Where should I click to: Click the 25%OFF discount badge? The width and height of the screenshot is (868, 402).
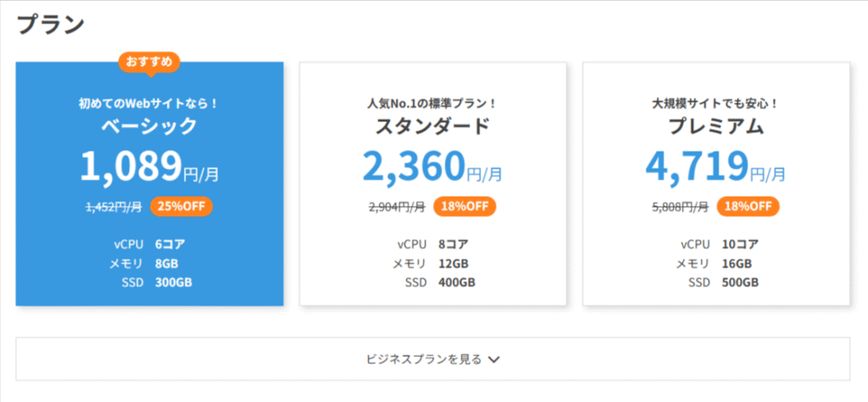182,206
